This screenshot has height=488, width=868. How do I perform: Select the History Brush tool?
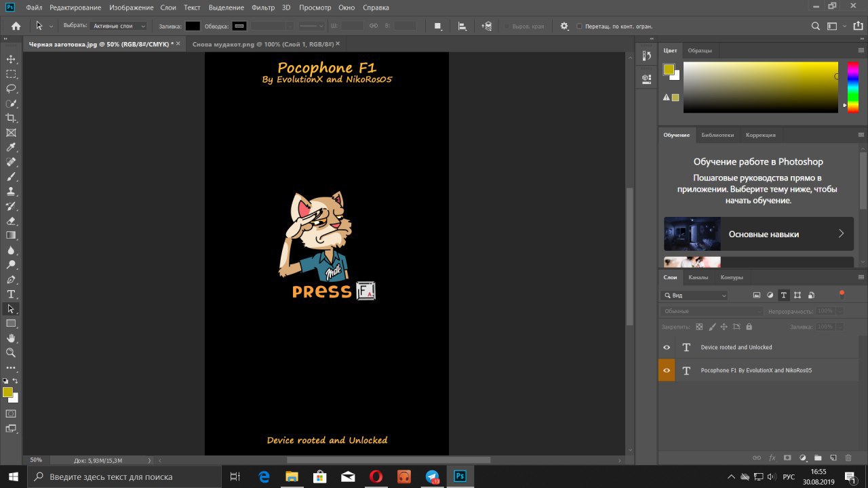(x=11, y=206)
